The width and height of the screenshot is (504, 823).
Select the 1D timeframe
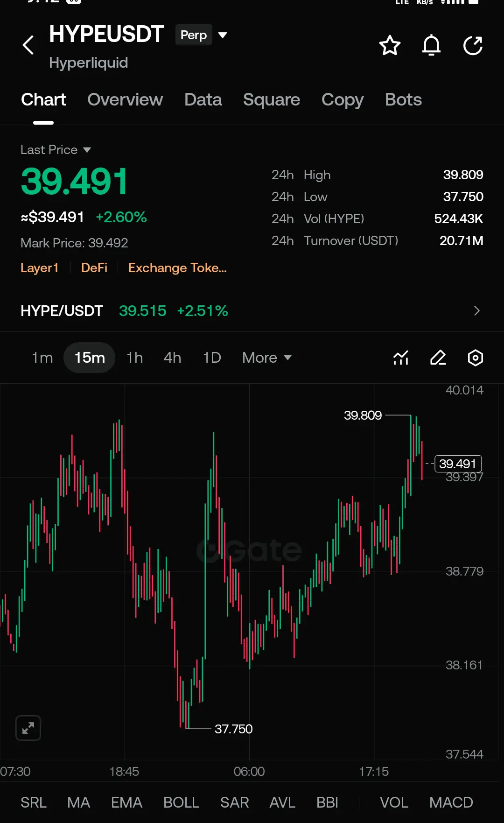pyautogui.click(x=212, y=358)
